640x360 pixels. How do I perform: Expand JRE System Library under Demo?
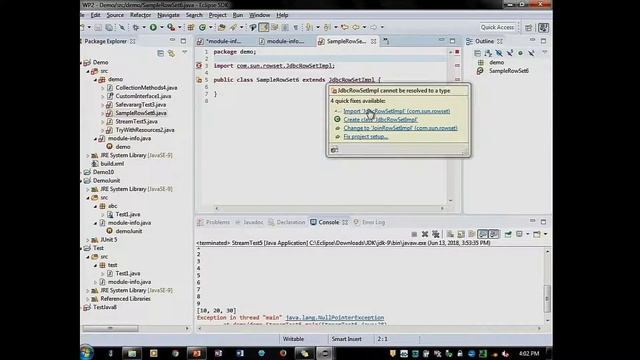pyautogui.click(x=88, y=156)
